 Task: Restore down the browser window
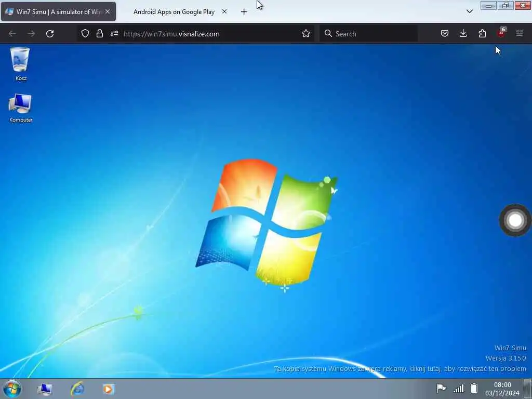(x=505, y=5)
